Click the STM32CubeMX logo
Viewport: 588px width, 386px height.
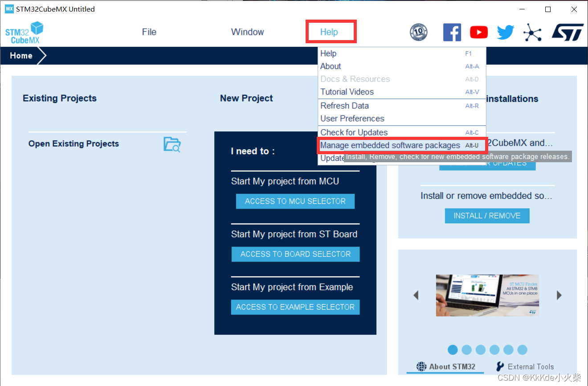click(24, 33)
